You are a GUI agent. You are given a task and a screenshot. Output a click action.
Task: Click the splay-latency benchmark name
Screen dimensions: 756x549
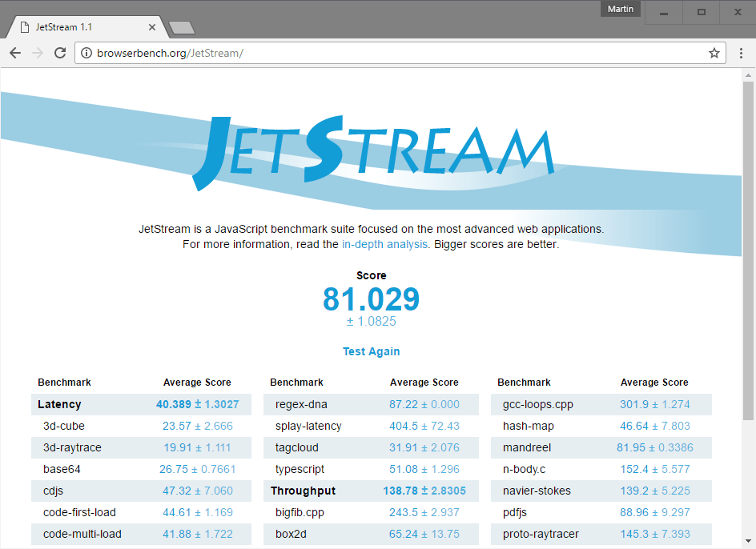point(308,426)
